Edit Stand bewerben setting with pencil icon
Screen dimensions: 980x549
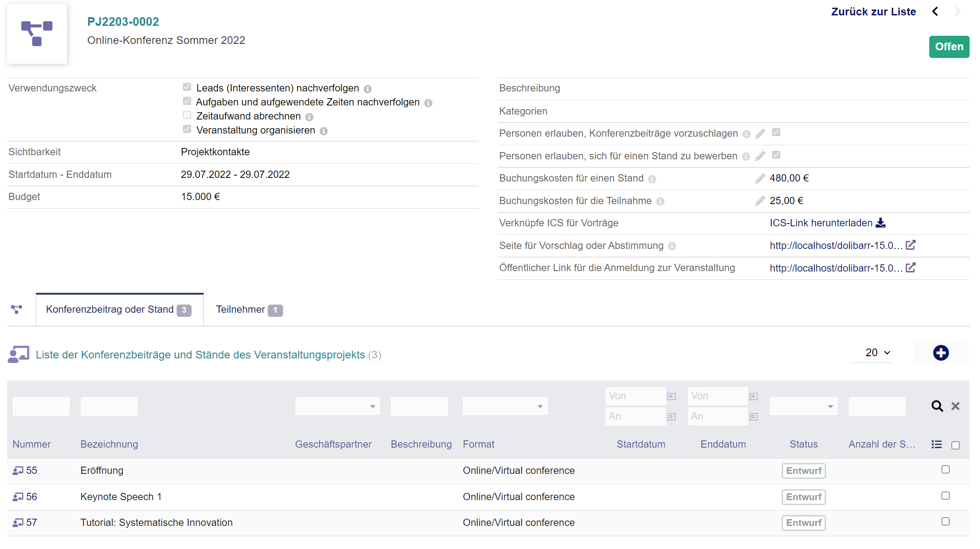pos(760,156)
